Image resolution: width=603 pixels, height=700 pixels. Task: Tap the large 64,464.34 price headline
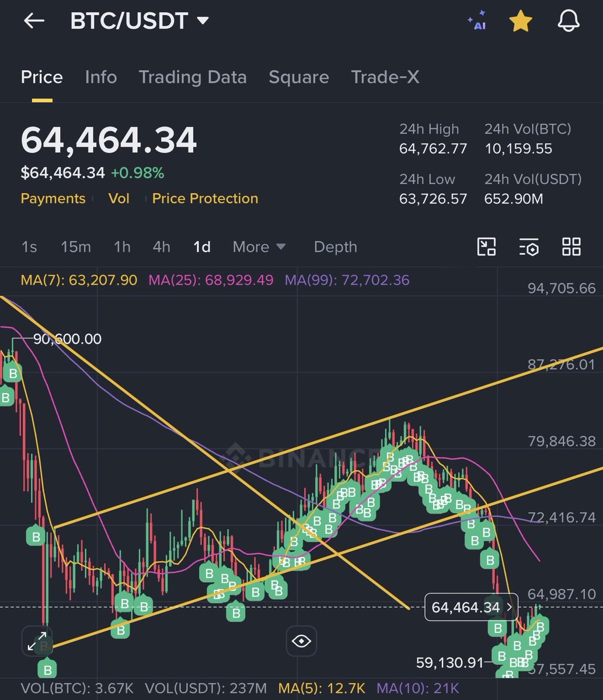(x=109, y=141)
